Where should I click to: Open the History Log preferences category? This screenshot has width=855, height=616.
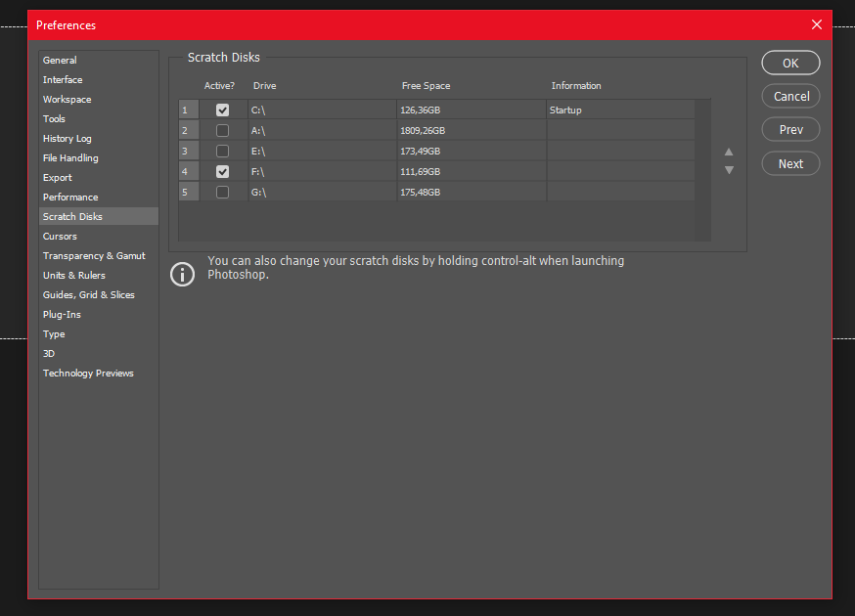(x=99, y=139)
